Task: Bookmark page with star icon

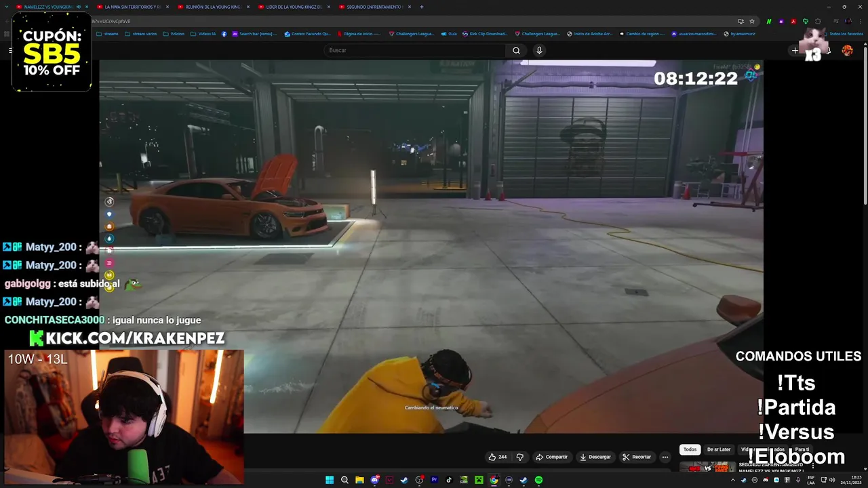Action: (x=752, y=21)
